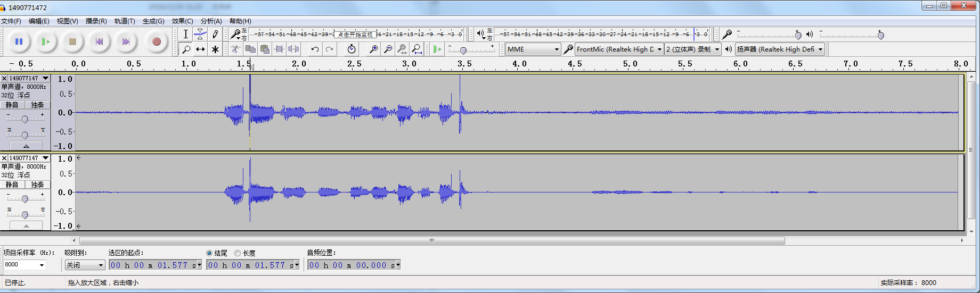Image resolution: width=980 pixels, height=293 pixels.
Task: Close the second track with X button
Action: [4, 158]
